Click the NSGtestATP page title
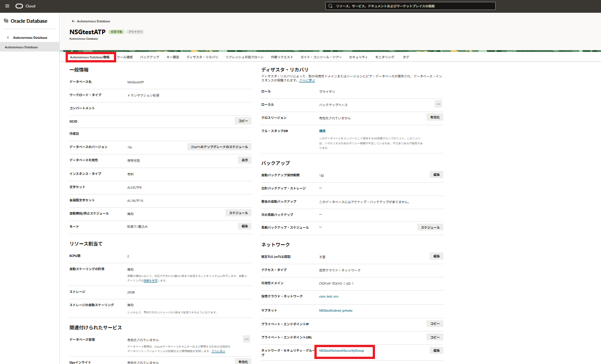This screenshot has height=364, width=601. [87, 32]
